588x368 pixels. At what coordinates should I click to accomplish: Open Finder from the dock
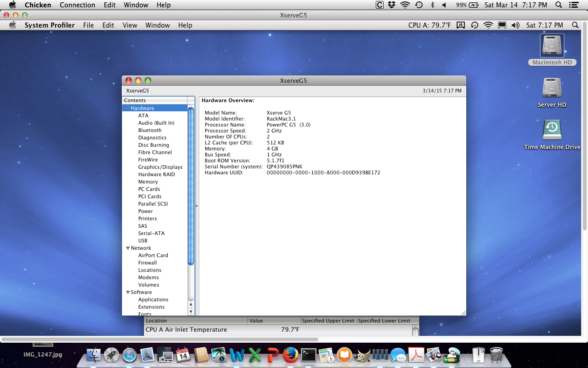point(94,355)
